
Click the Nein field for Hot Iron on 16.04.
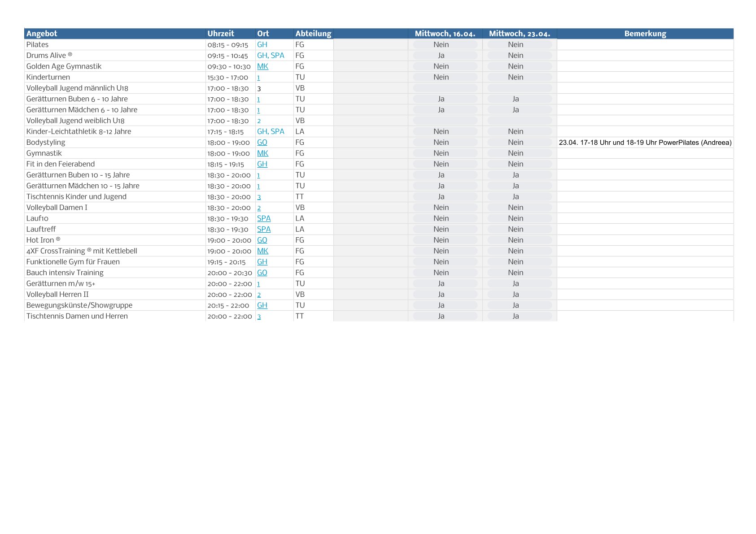point(445,240)
